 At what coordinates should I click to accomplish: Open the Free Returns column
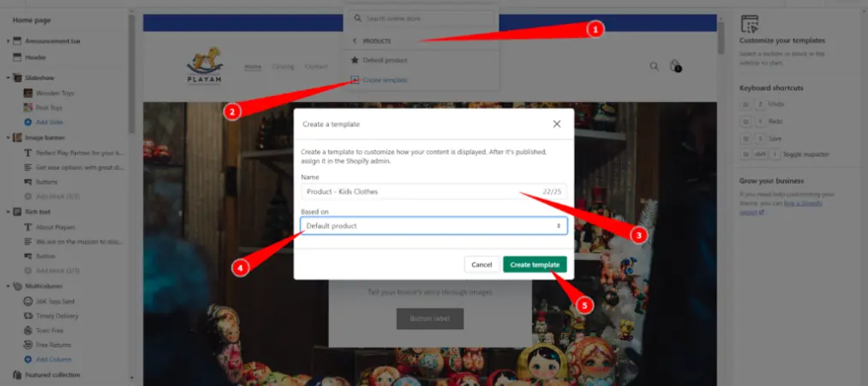(x=54, y=345)
